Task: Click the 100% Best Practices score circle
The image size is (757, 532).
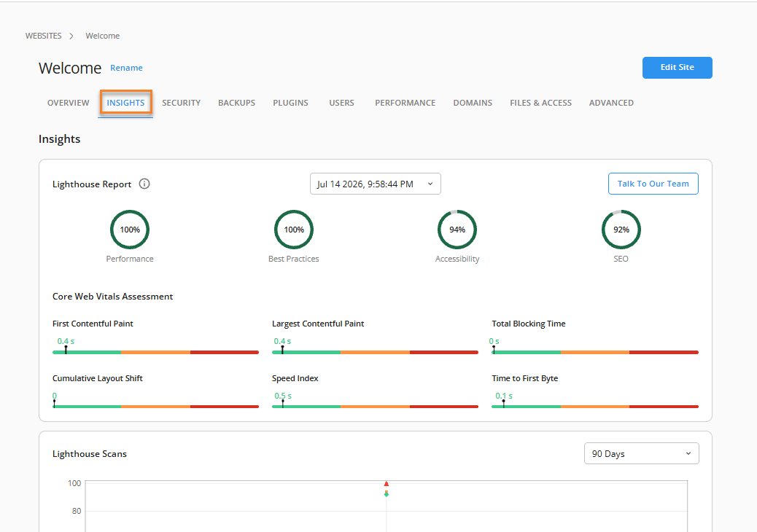Action: click(293, 230)
